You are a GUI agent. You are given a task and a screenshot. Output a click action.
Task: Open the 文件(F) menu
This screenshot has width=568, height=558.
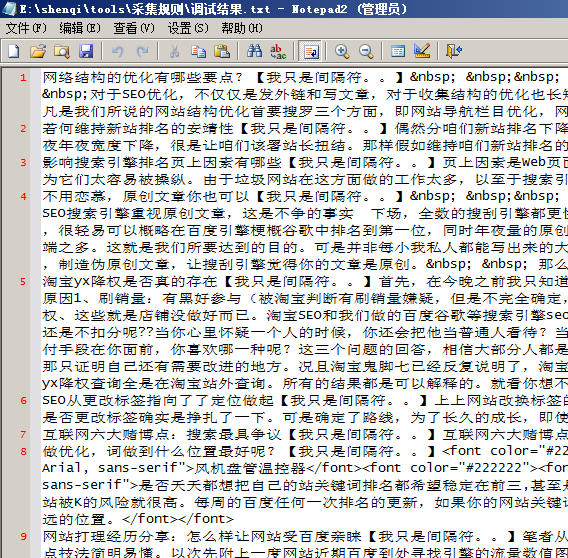(x=26, y=28)
